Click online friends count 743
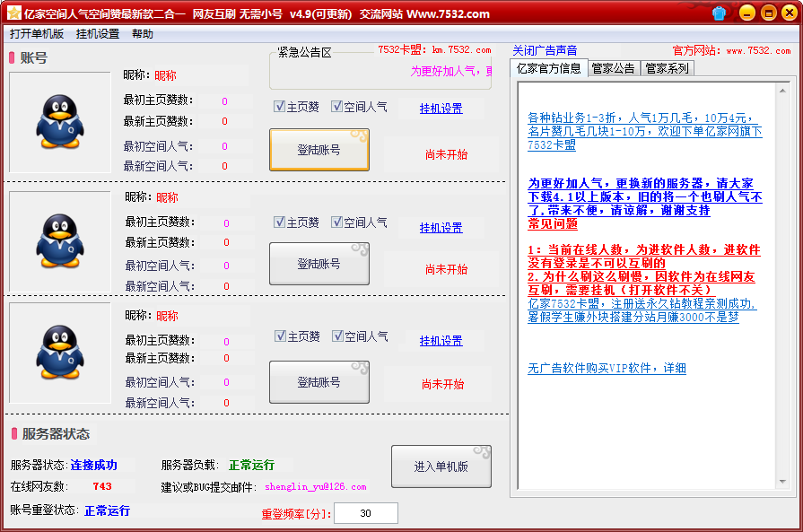The image size is (803, 532). tap(102, 486)
